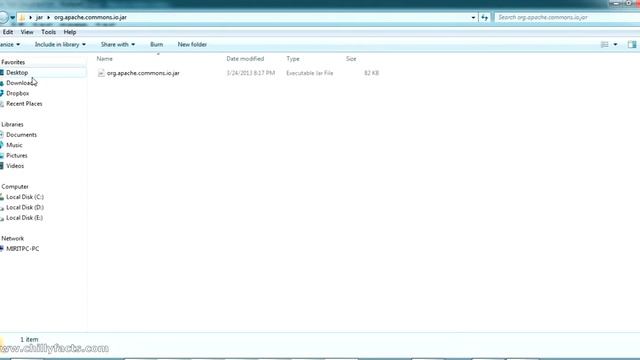Open the View menu
Viewport: 640px width, 360px height.
click(27, 32)
